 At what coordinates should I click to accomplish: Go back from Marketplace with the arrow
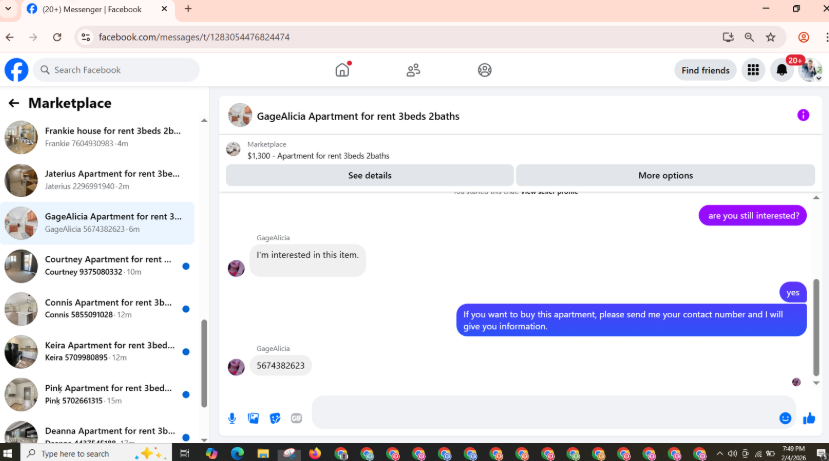[x=14, y=103]
